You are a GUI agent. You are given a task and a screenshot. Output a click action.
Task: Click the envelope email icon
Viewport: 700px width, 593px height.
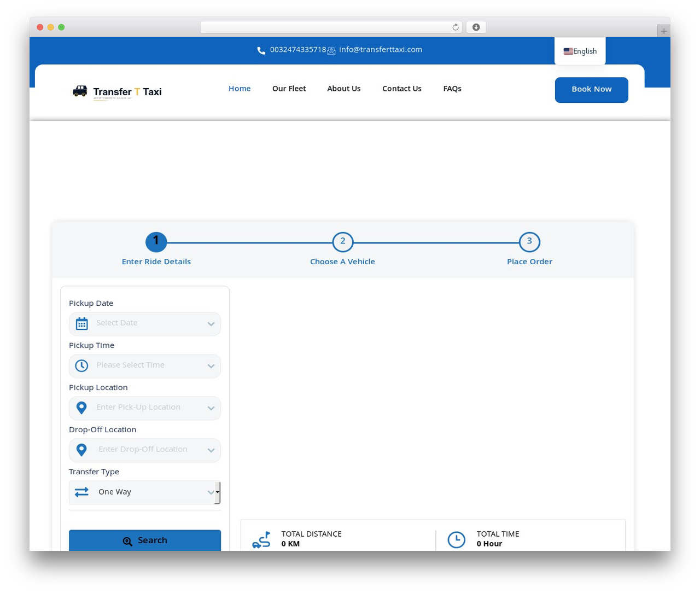coord(331,51)
